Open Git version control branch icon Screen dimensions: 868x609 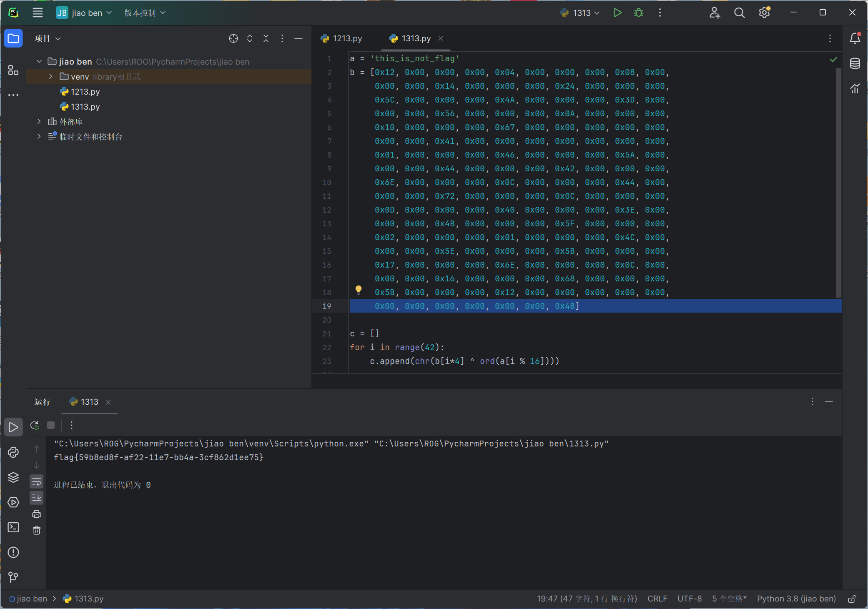pos(13,577)
